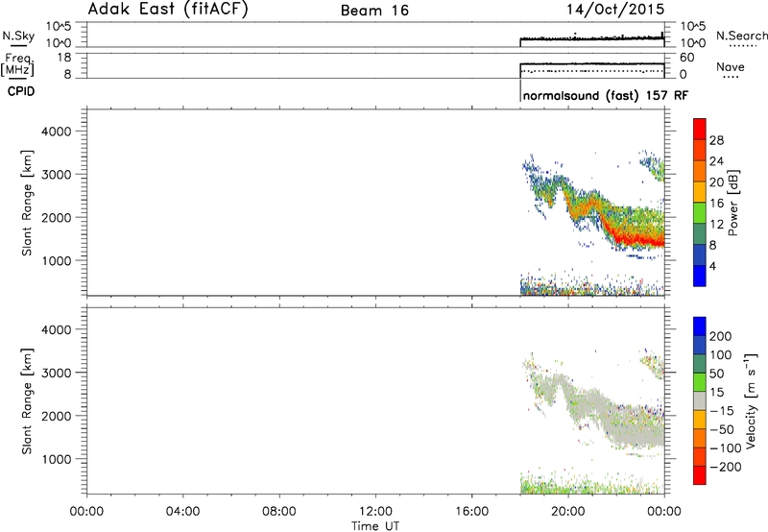
Task: Click the '1000' tick on velocity panel
Action: point(56,459)
